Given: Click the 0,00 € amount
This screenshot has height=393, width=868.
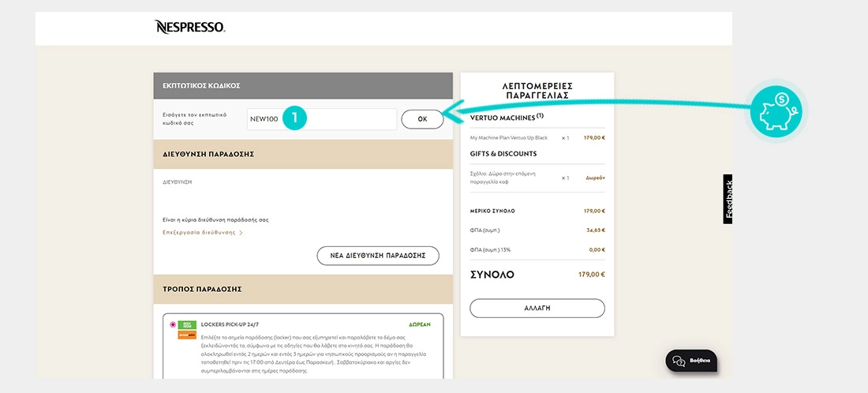Looking at the screenshot, I should [x=597, y=249].
